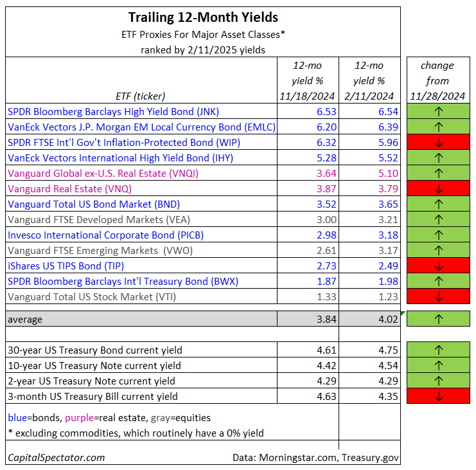This screenshot has width=476, height=470.
Task: Click the IHY row green up-arrow cell
Action: pos(438,158)
